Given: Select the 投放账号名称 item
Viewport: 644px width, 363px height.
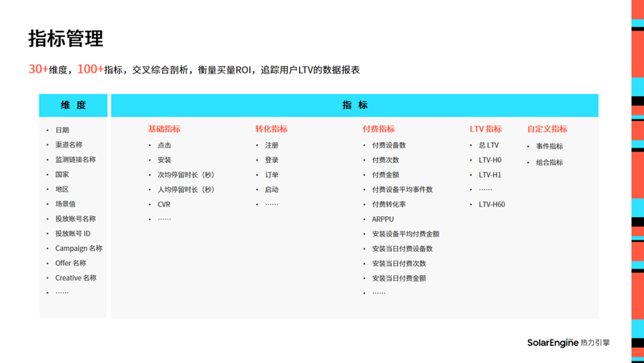Looking at the screenshot, I should (76, 219).
